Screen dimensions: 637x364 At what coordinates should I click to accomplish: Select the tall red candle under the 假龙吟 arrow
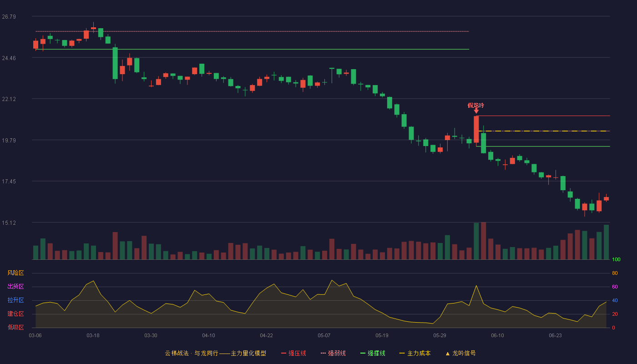coord(476,129)
